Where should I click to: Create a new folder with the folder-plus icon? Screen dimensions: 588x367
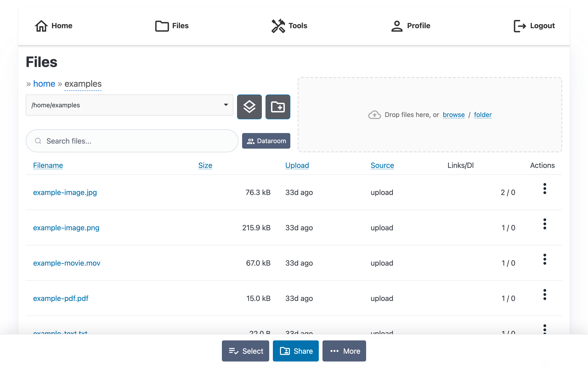coord(277,107)
